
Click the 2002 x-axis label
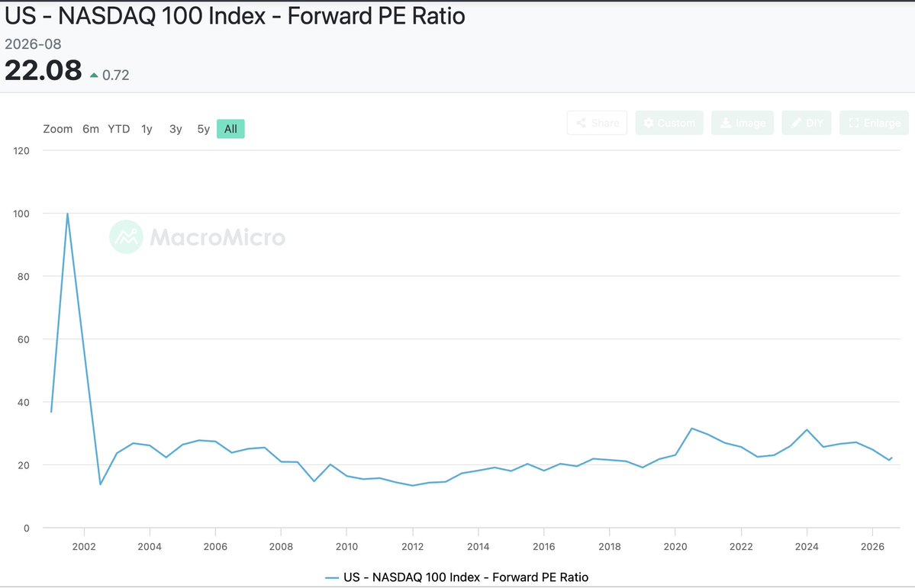click(84, 547)
